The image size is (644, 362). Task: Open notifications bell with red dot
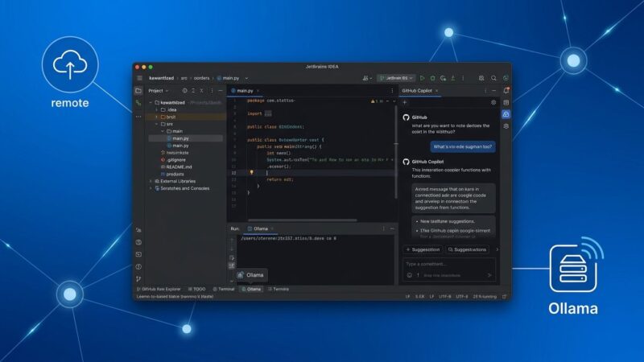[x=506, y=90]
